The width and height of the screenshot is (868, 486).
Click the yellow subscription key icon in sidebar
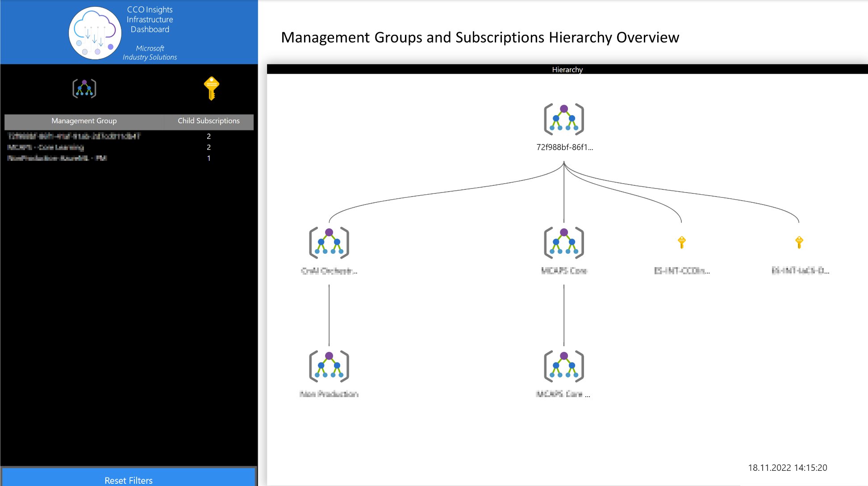[211, 88]
